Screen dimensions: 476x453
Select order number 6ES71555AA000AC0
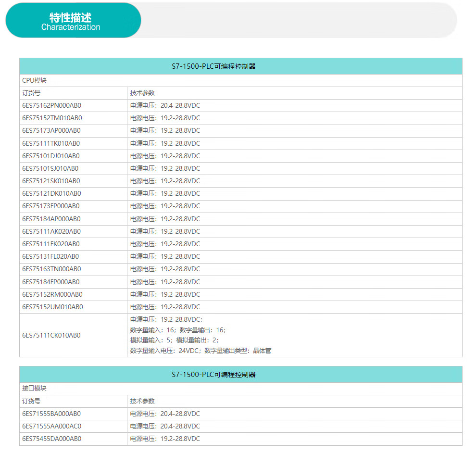51,426
